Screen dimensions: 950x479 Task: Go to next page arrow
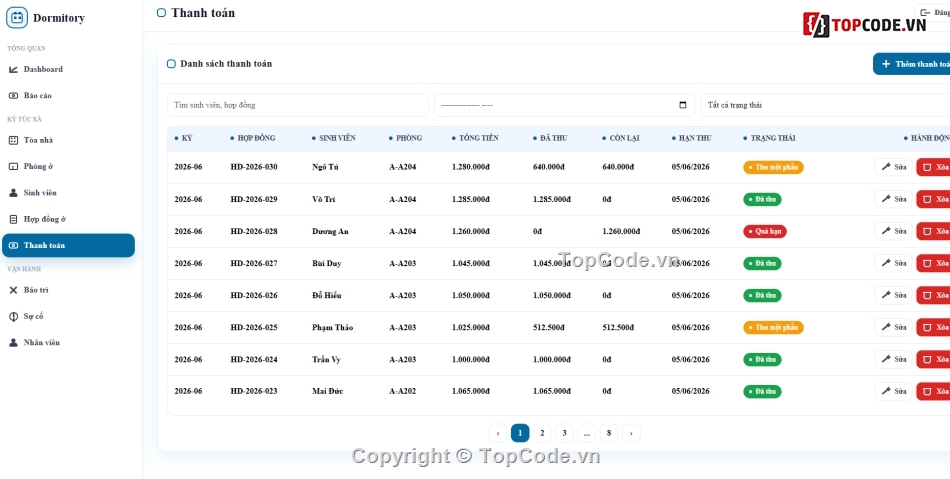pos(631,433)
